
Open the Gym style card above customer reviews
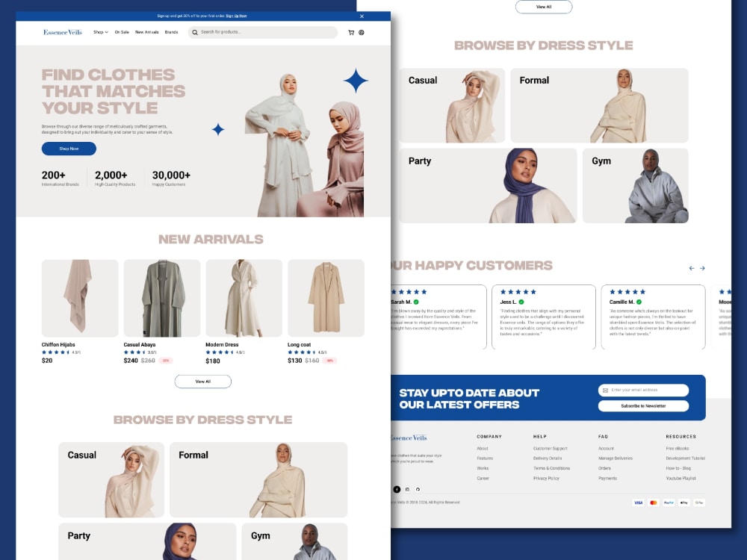tap(636, 186)
